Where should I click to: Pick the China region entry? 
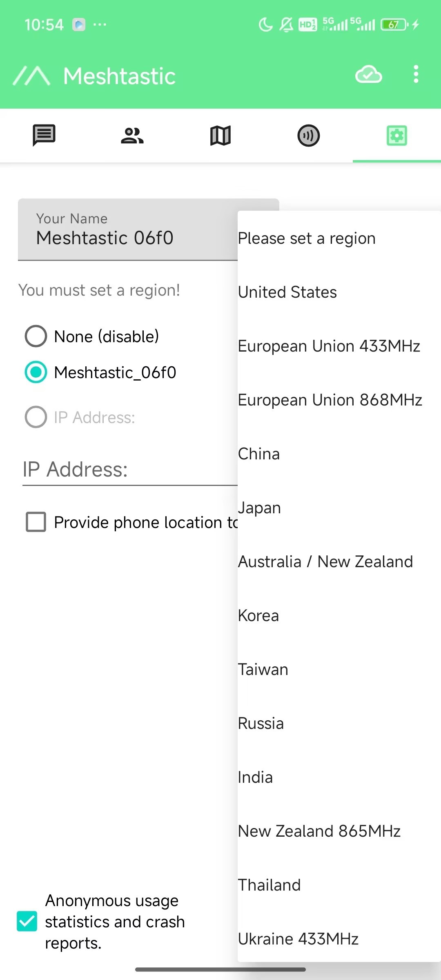[339, 454]
